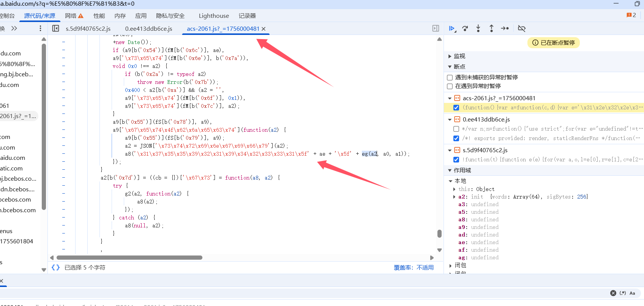Expand the 'this: Object' entry
Screen dimensions: 644x306
pyautogui.click(x=454, y=189)
